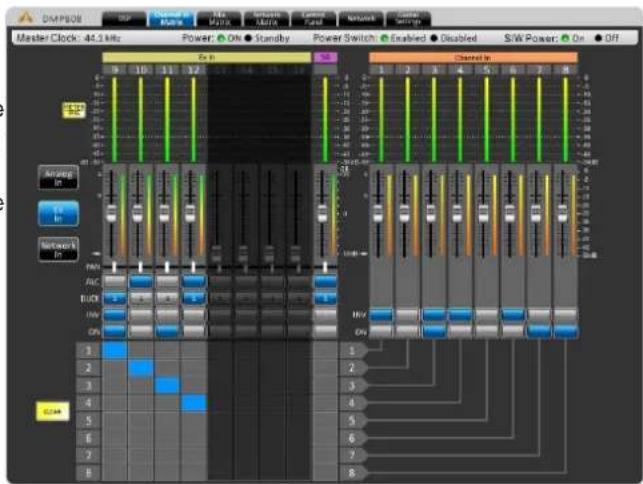
Task: Click the fader knob of Ex In channel 10
Action: point(138,213)
